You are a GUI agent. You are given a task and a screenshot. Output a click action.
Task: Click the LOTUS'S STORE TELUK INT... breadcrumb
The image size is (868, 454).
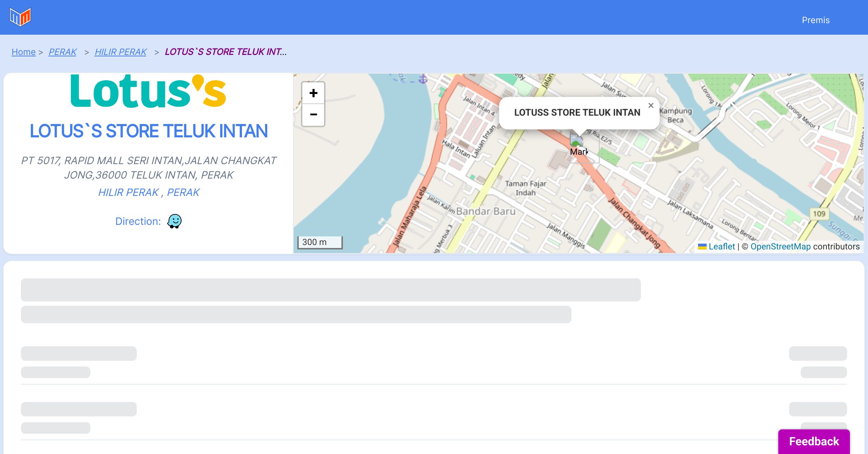tap(225, 52)
